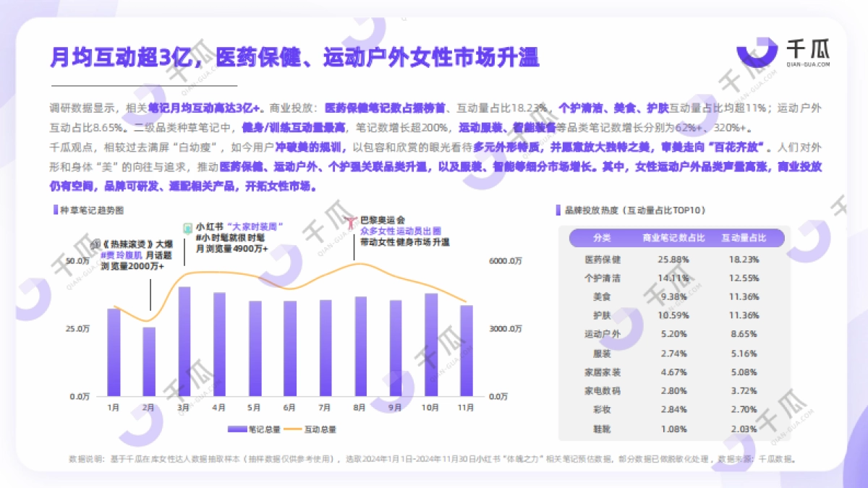868x488 pixels.
Task: Click the Qiangua logo in the top right corner
Action: (x=785, y=52)
